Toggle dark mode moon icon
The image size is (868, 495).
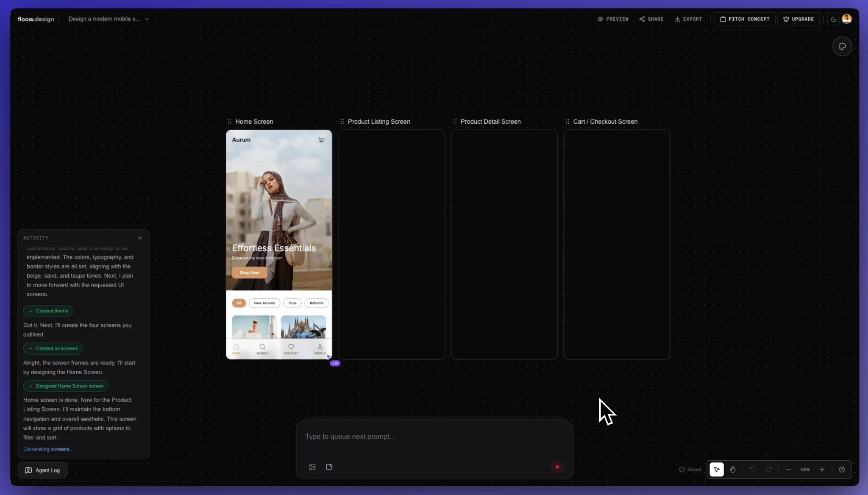[833, 19]
